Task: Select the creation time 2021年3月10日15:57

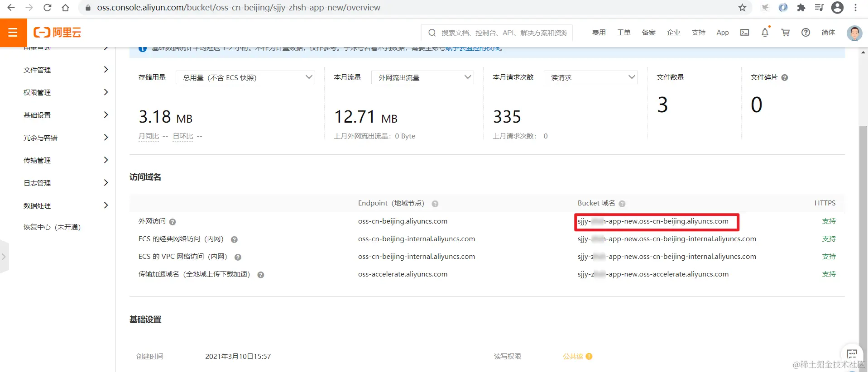Action: tap(238, 357)
